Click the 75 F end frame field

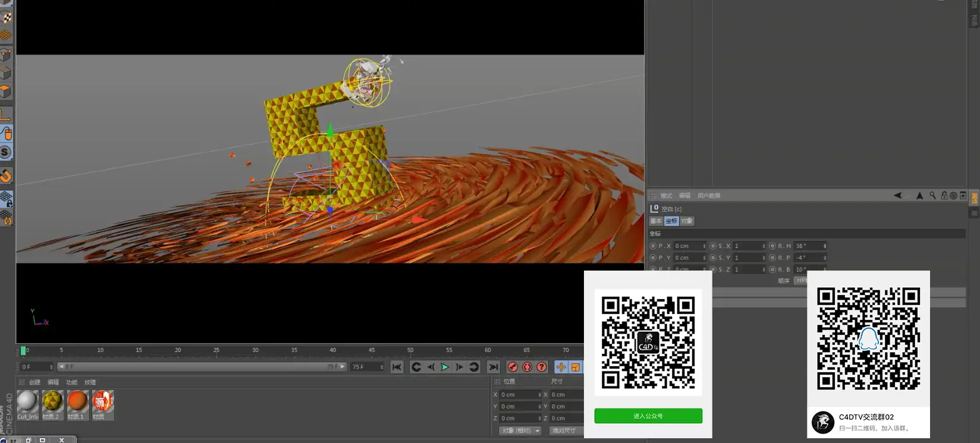(x=367, y=367)
